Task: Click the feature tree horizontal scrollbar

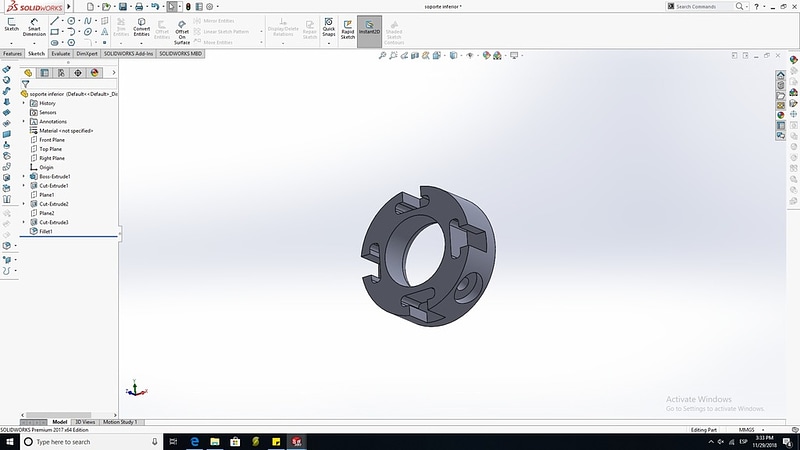Action: [x=59, y=415]
